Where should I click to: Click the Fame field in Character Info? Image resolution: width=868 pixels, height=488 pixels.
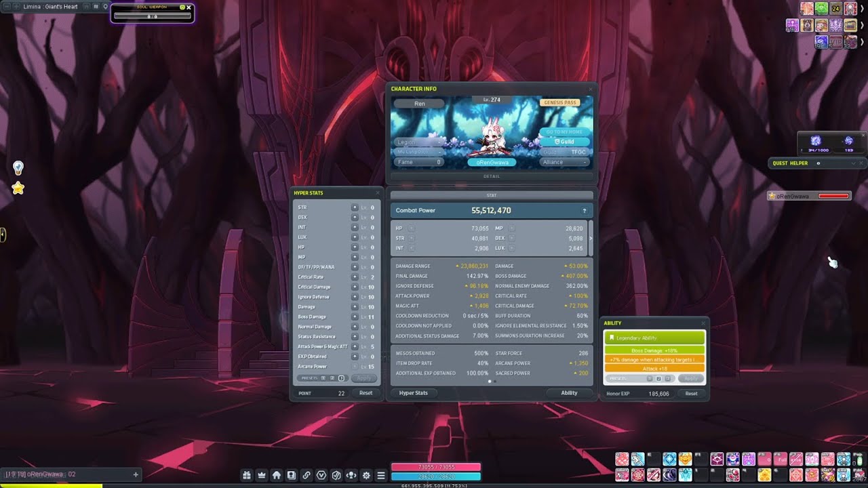click(418, 162)
